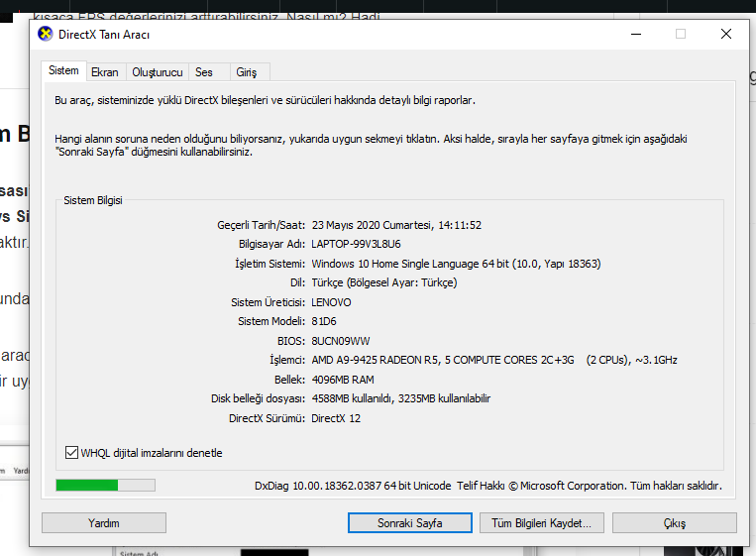Click the 4096MB RAM value

tap(343, 380)
